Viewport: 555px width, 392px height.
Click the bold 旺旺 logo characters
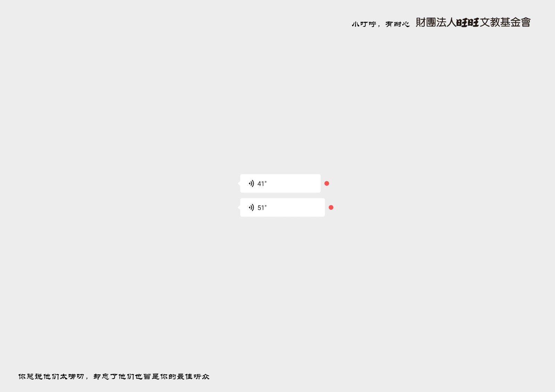467,23
